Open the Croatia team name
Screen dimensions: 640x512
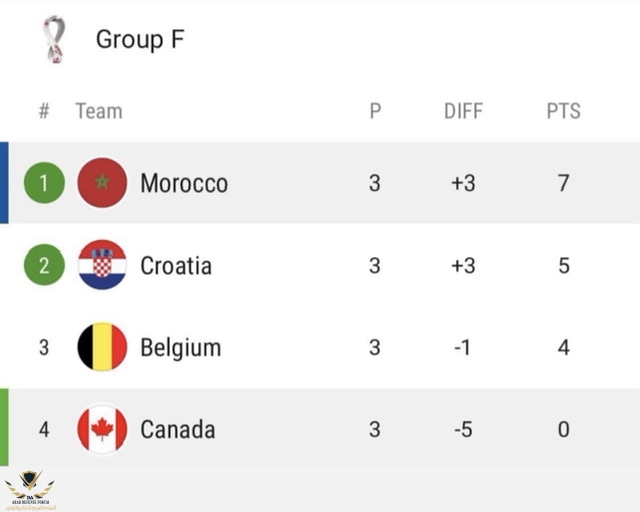tap(176, 265)
